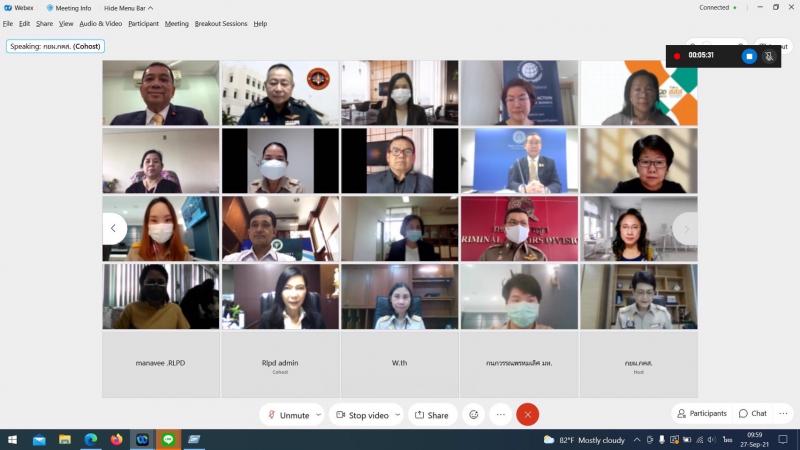
Task: Open the Windows Start menu
Action: pyautogui.click(x=13, y=440)
